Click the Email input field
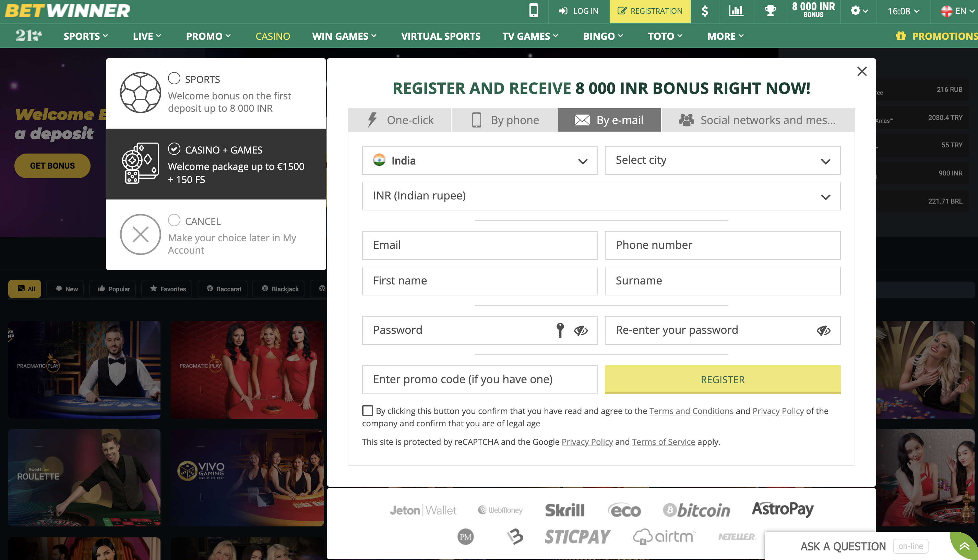Screen dimensions: 978x560 [479, 245]
